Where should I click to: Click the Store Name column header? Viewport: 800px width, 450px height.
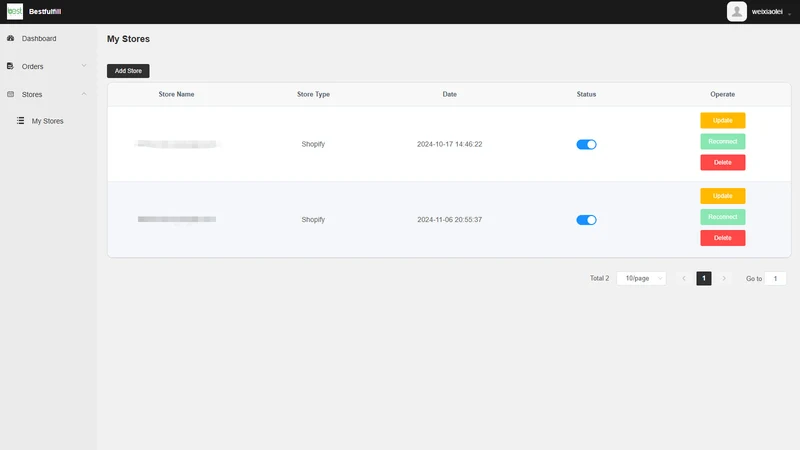[x=176, y=94]
